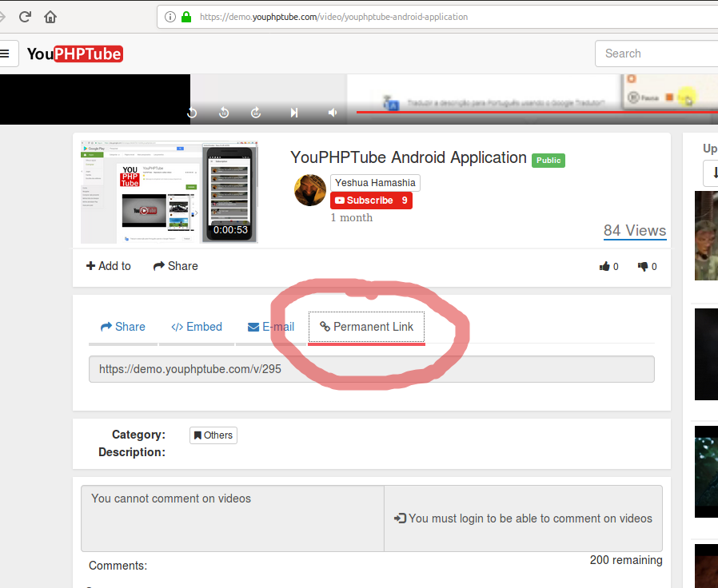
Task: Click the YouPHPTube logo
Action: coord(74,54)
